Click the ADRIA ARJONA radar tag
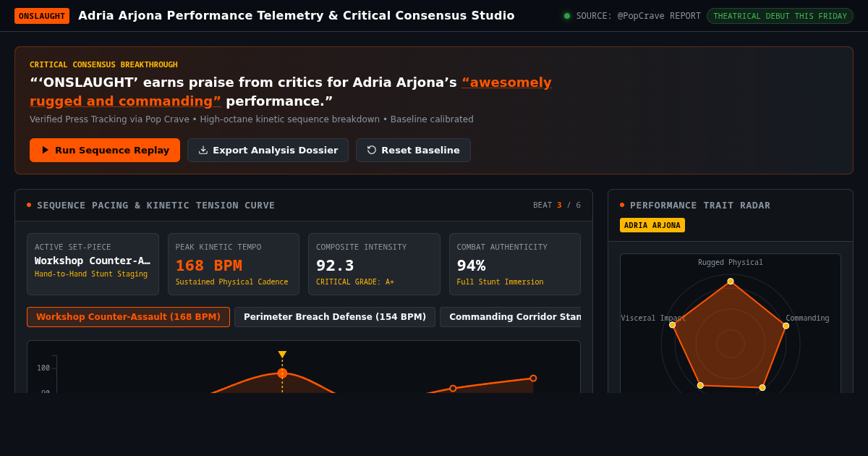The width and height of the screenshot is (868, 456). pos(652,225)
